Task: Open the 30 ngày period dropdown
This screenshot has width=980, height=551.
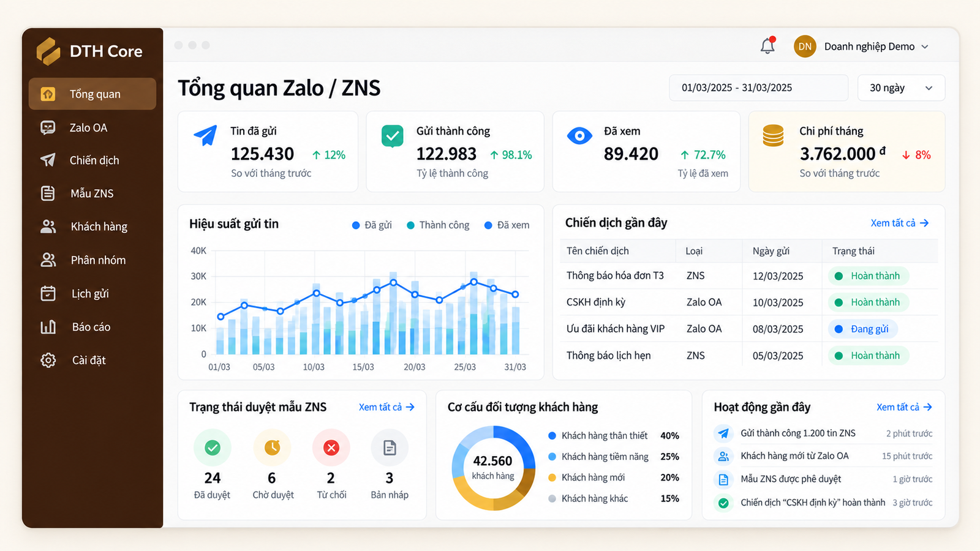Action: [901, 88]
